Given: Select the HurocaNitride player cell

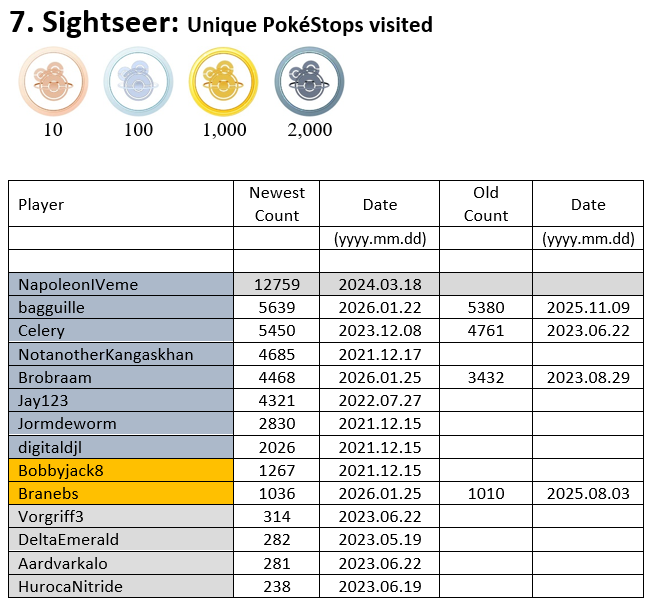Looking at the screenshot, I should point(121,586).
